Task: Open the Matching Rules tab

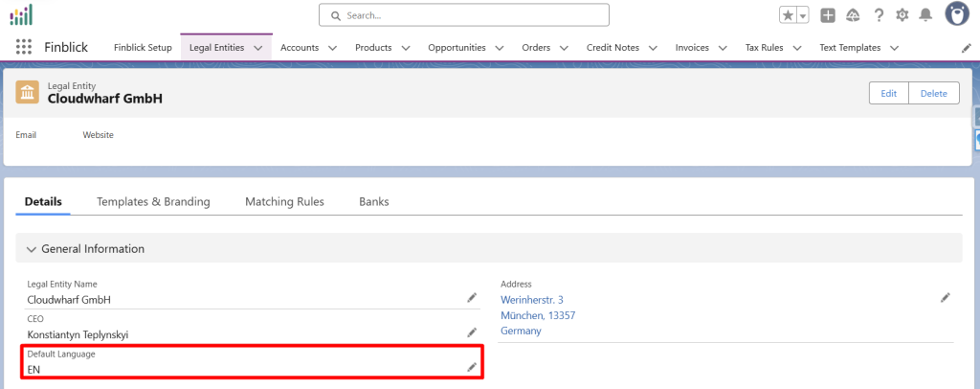Action: coord(284,202)
